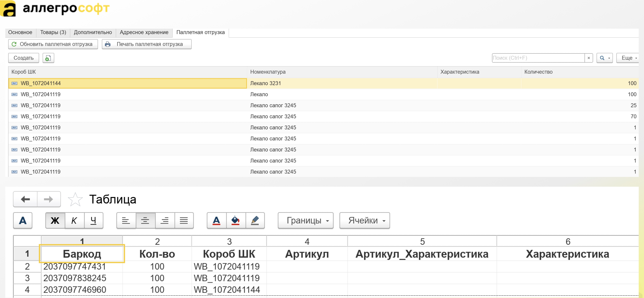644x298 pixels.
Task: Select spreadsheet cell WB_1072041144
Action: click(x=229, y=289)
